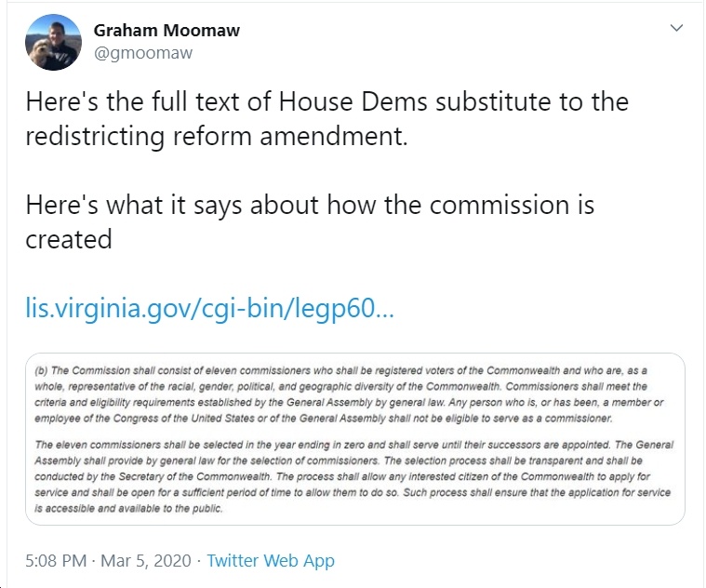Expand the tweet options chevron
Image resolution: width=706 pixels, height=588 pixels.
tap(676, 28)
